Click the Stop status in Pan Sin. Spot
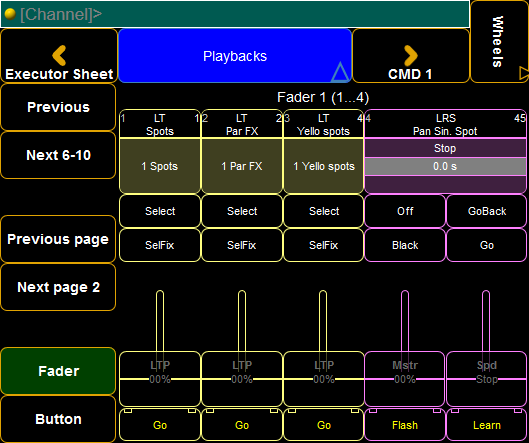529x443 pixels. pos(445,148)
